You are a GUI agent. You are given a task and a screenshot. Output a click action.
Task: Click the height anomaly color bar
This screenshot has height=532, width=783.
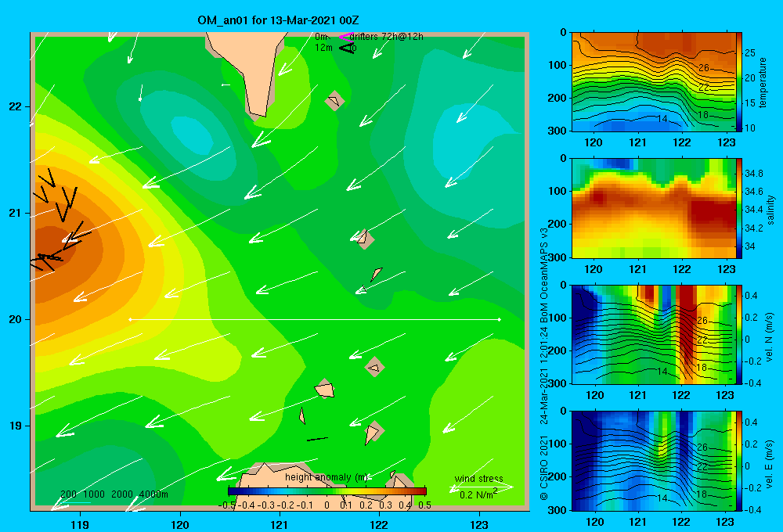327,491
